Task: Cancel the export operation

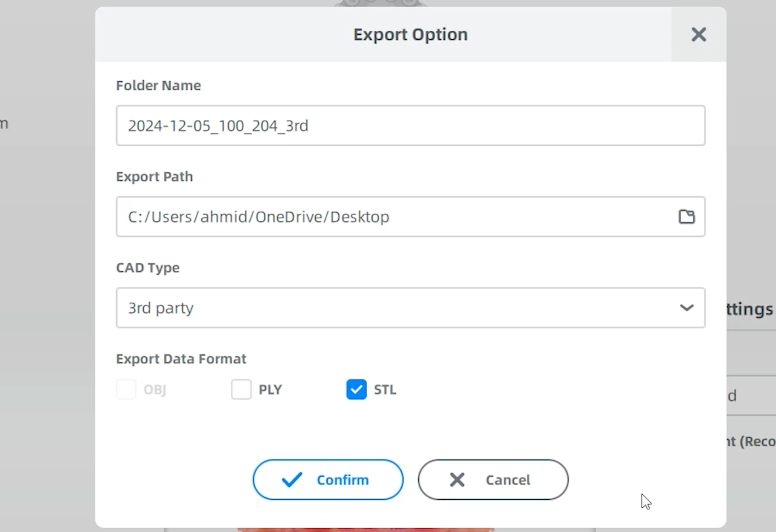Action: pyautogui.click(x=493, y=479)
